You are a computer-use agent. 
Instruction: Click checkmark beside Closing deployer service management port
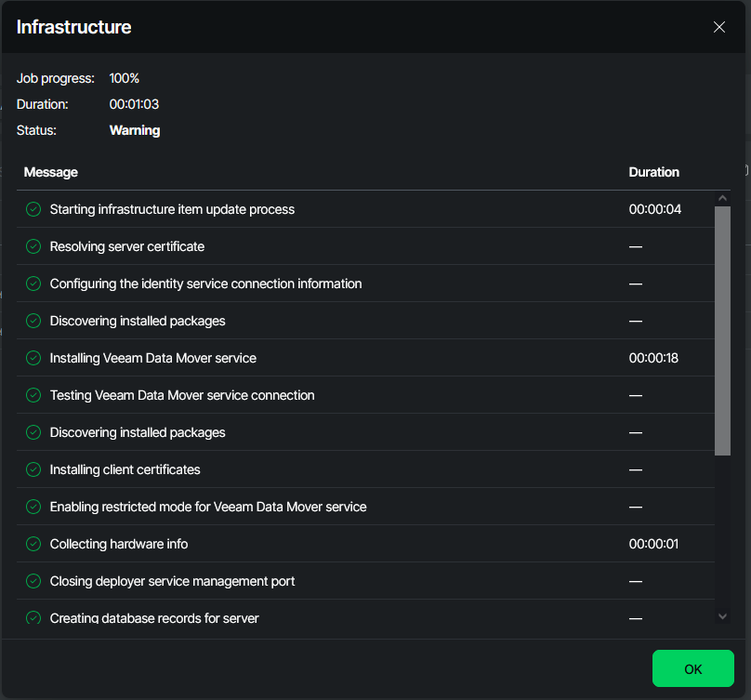click(x=33, y=581)
